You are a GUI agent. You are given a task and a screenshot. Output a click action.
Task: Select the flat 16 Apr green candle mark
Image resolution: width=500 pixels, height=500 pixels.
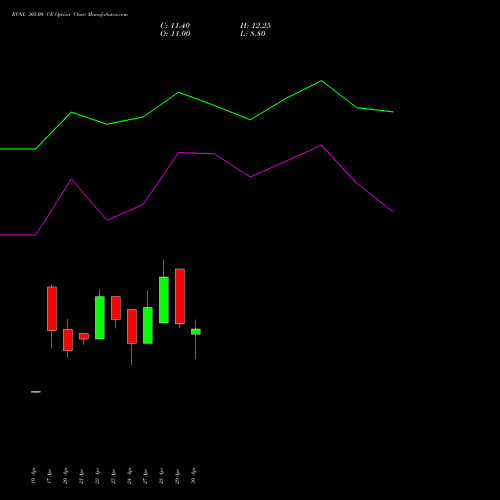[x=36, y=392]
